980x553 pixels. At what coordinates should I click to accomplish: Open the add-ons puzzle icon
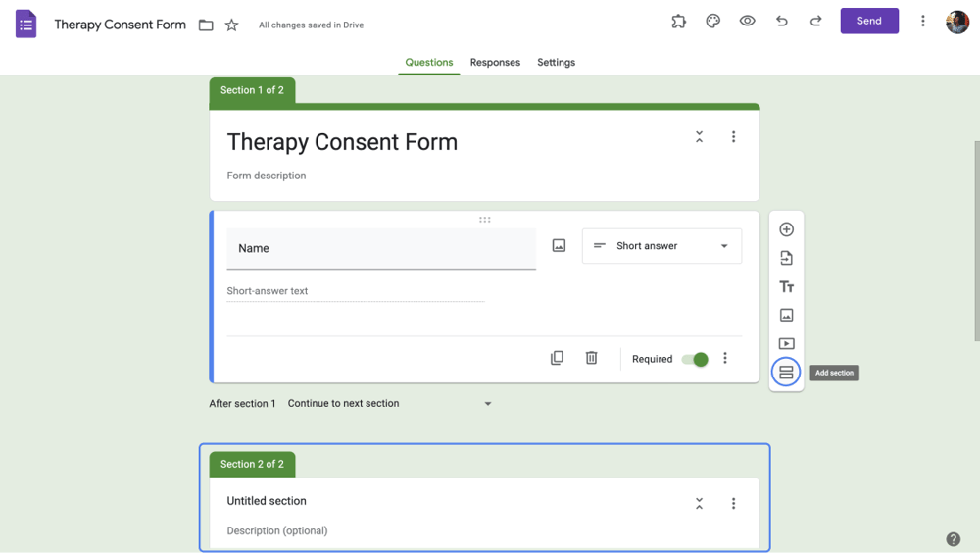coord(678,21)
